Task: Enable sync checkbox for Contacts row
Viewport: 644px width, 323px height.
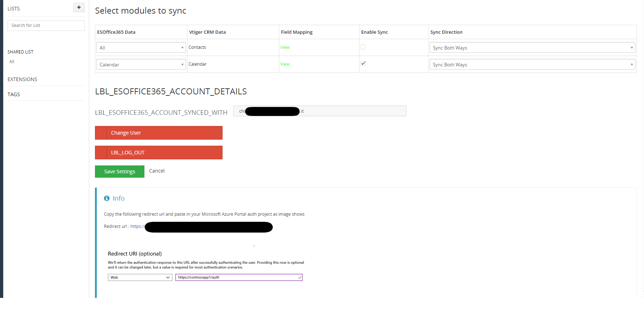Action: [363, 47]
